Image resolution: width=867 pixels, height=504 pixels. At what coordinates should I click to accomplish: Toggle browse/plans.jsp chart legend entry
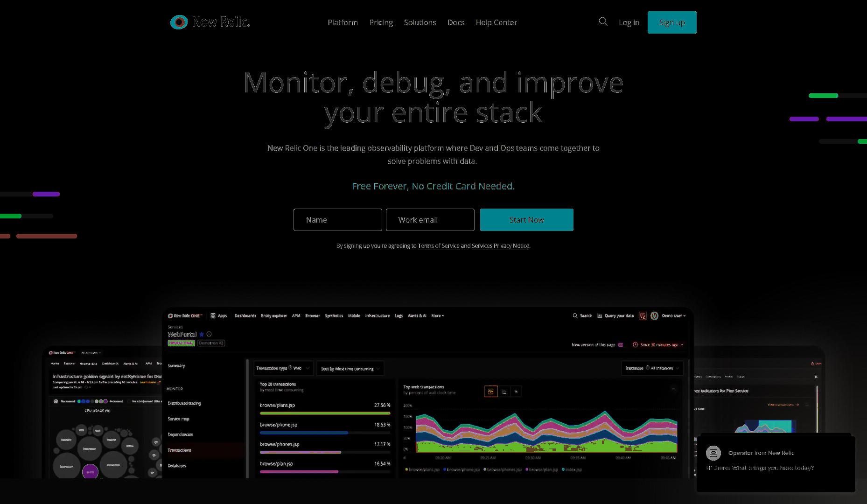[x=423, y=469]
